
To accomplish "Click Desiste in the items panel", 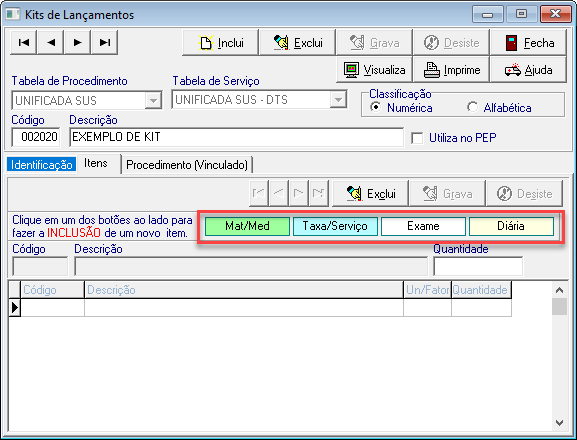I will 524,194.
